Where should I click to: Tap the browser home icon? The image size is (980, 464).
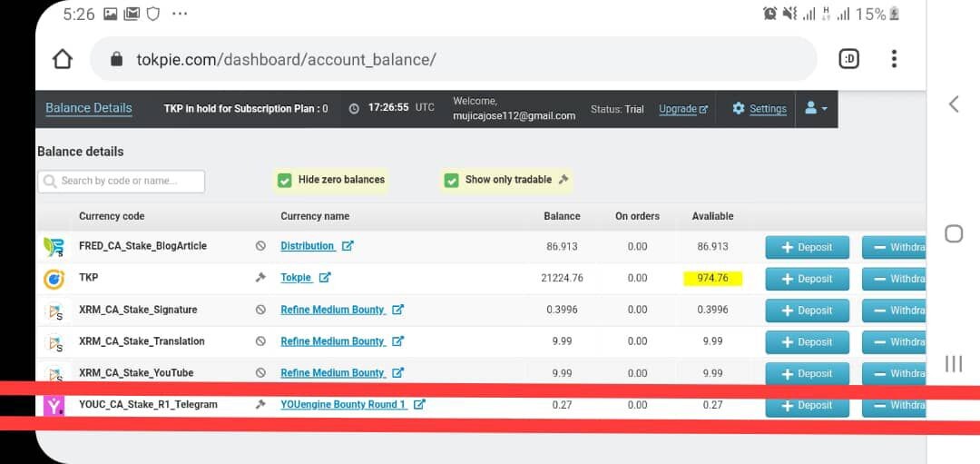(63, 59)
